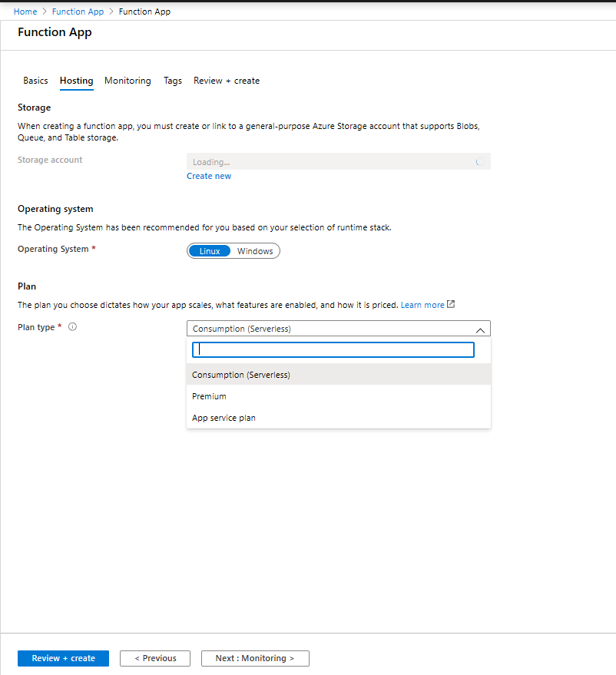Image resolution: width=616 pixels, height=675 pixels.
Task: Click the Hosting tab
Action: point(77,81)
